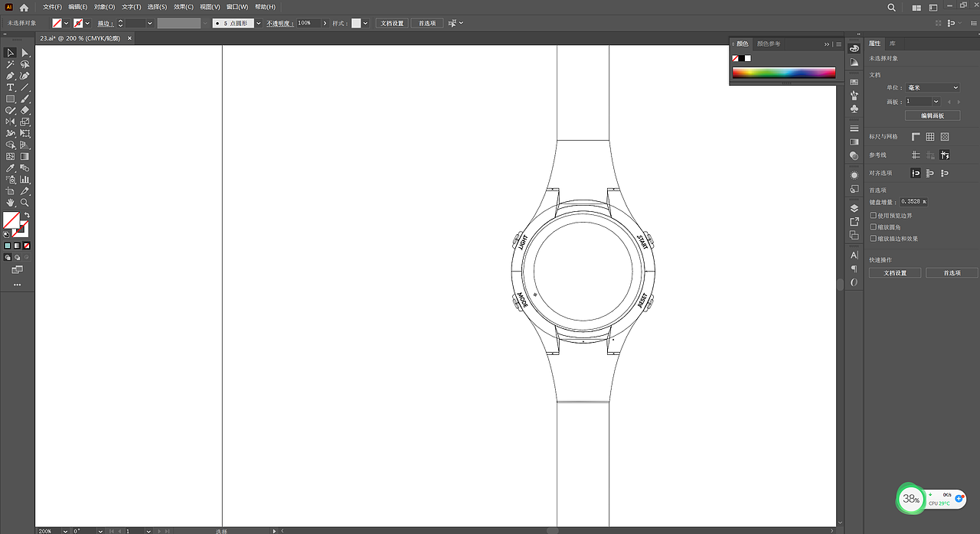The image size is (980, 534).
Task: Toggle smart guides icon in 参考线
Action: tap(945, 155)
